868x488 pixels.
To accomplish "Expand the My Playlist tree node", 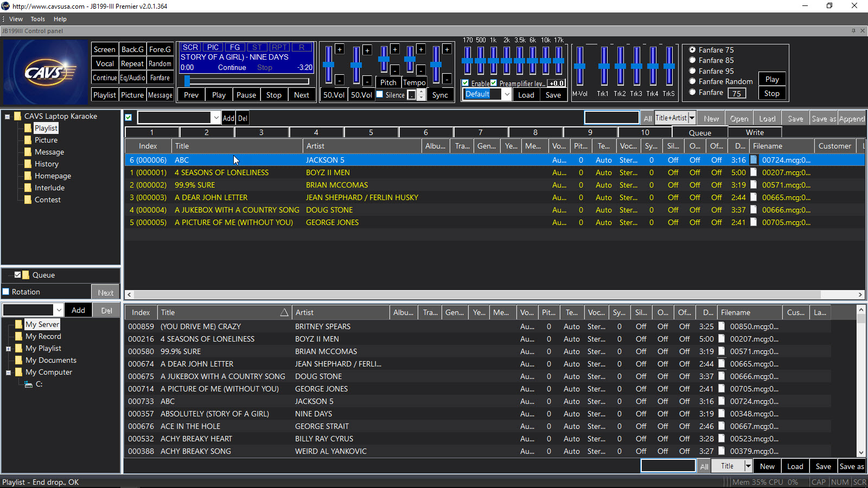I will click(x=8, y=349).
